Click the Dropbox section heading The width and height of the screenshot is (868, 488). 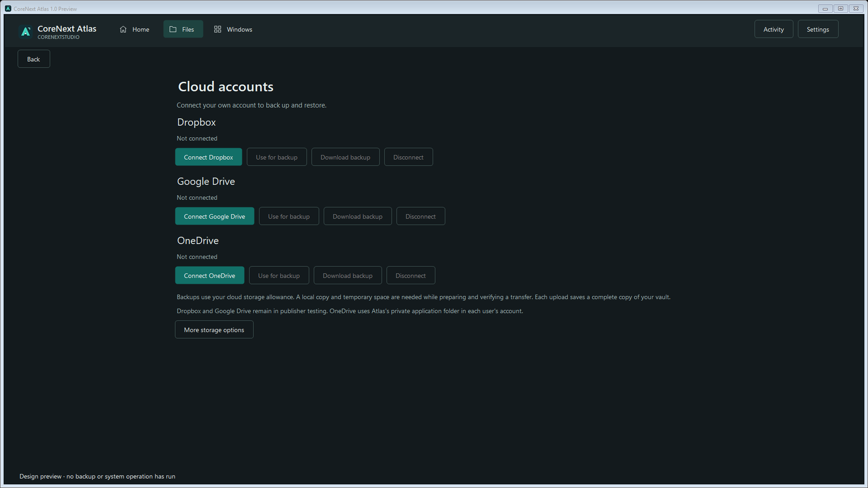(196, 123)
